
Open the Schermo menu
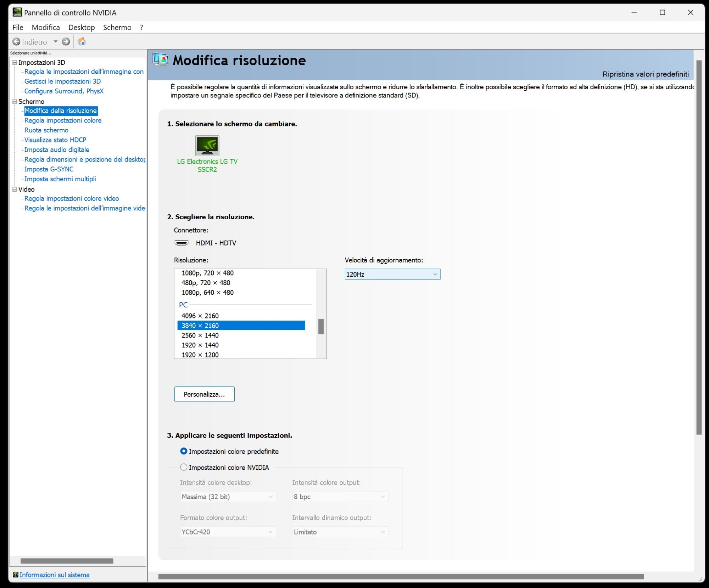click(x=117, y=27)
